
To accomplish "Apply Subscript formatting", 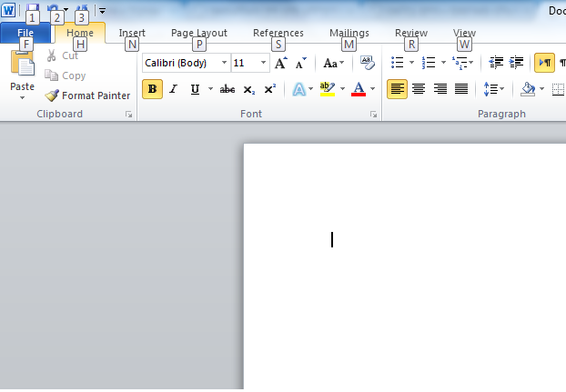I will (249, 89).
